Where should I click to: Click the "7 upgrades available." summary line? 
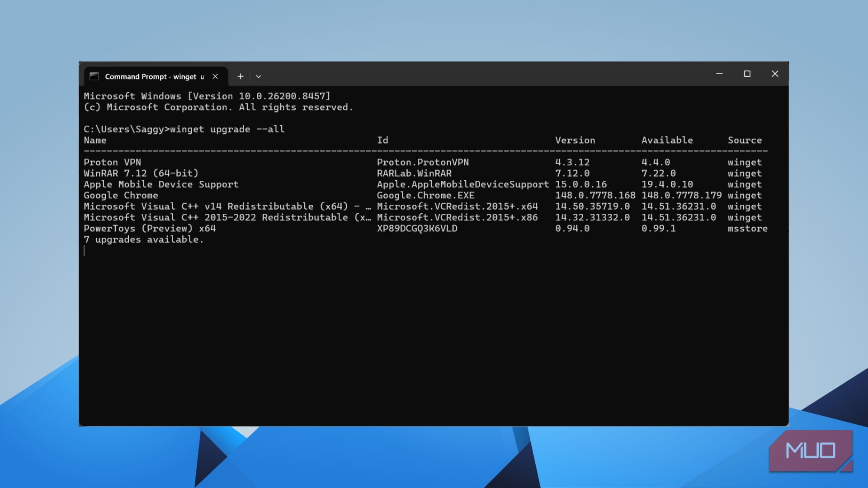[x=144, y=240]
